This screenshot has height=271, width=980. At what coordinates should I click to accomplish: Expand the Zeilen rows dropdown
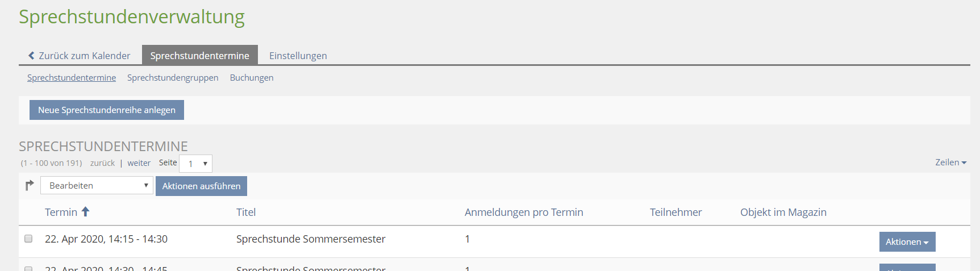[x=950, y=162]
